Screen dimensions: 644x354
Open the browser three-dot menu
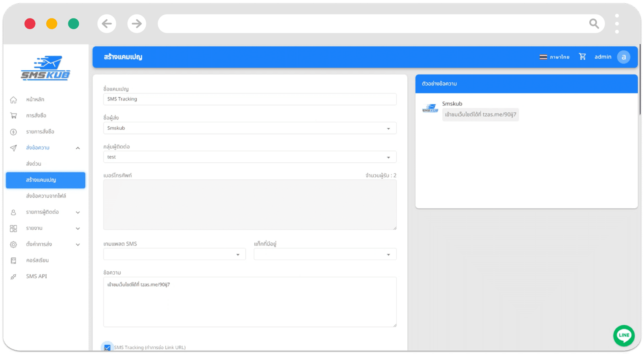point(617,24)
